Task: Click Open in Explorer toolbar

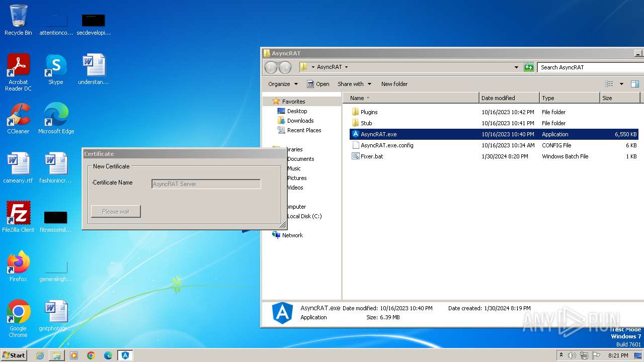Action: pos(318,84)
